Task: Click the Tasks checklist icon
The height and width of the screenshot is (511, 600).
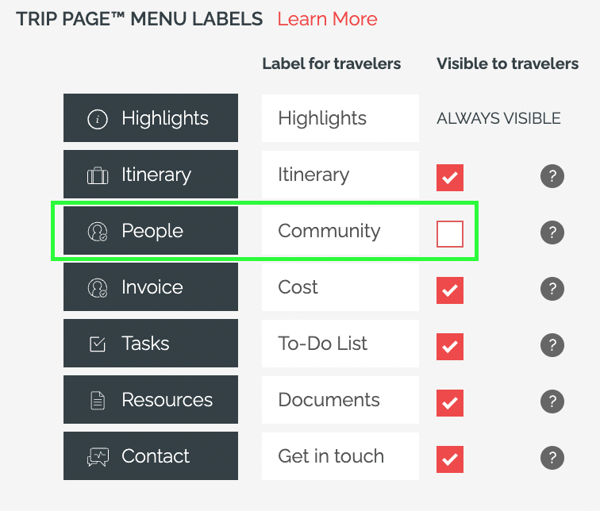Action: [x=98, y=344]
